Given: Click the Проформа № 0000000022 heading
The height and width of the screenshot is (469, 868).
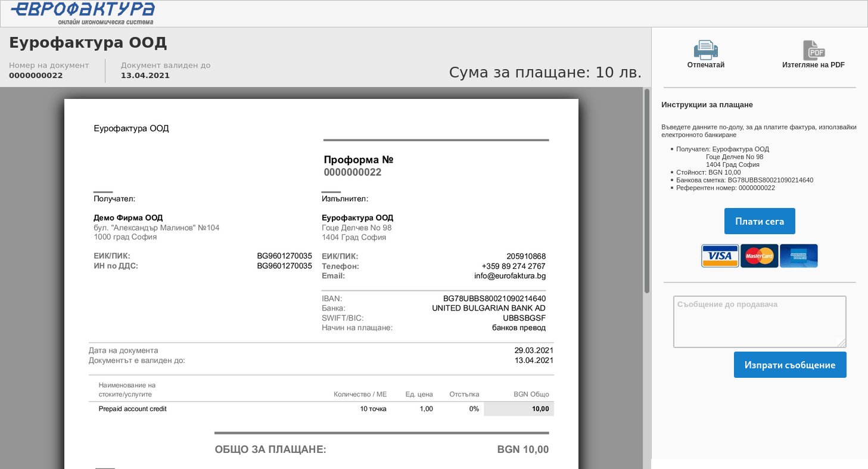Looking at the screenshot, I should [358, 166].
